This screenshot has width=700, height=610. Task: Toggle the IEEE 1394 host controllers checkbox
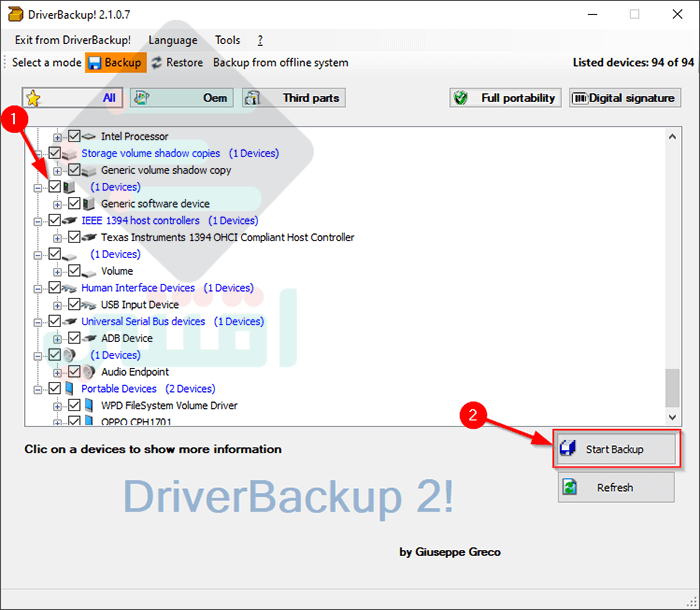54,220
